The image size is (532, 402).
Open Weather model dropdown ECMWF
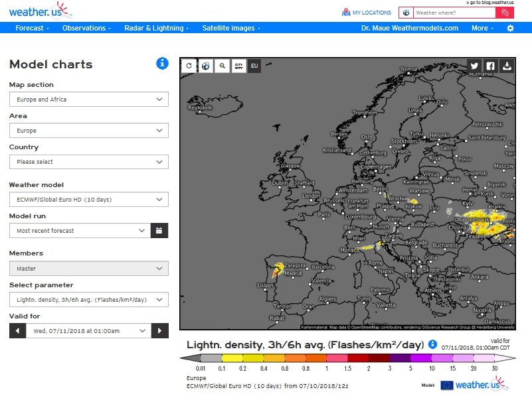tap(89, 200)
